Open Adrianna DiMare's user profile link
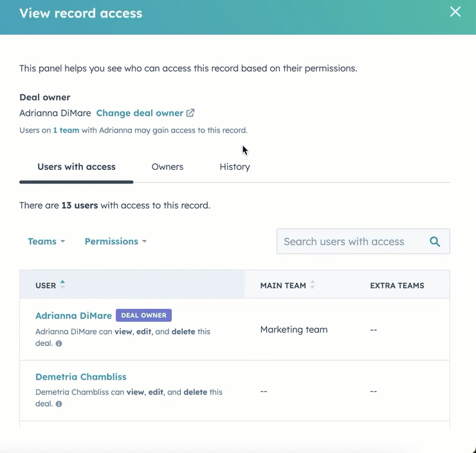Screen dimensions: 476x453 (73, 315)
